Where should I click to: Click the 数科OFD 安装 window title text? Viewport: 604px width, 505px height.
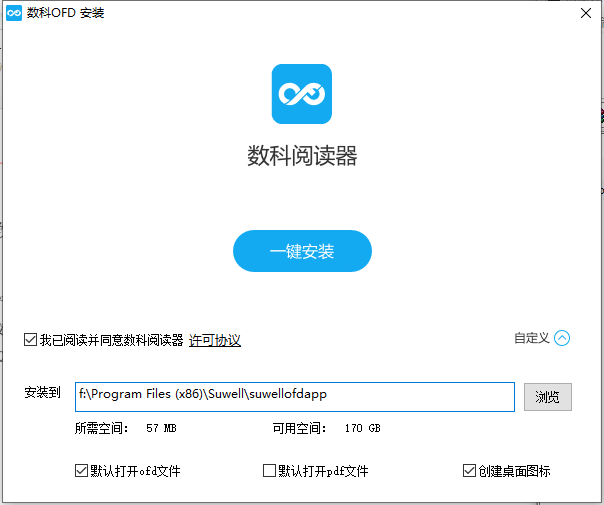click(66, 14)
